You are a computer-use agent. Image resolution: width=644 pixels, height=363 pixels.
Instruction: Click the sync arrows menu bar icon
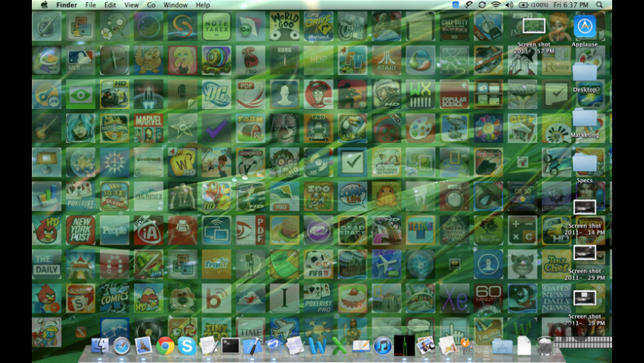tap(482, 5)
